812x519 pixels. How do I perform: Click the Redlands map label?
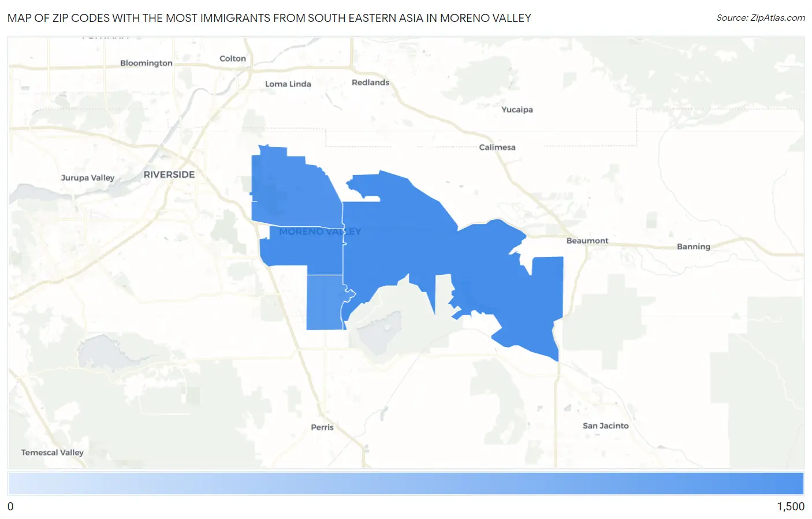click(x=370, y=83)
